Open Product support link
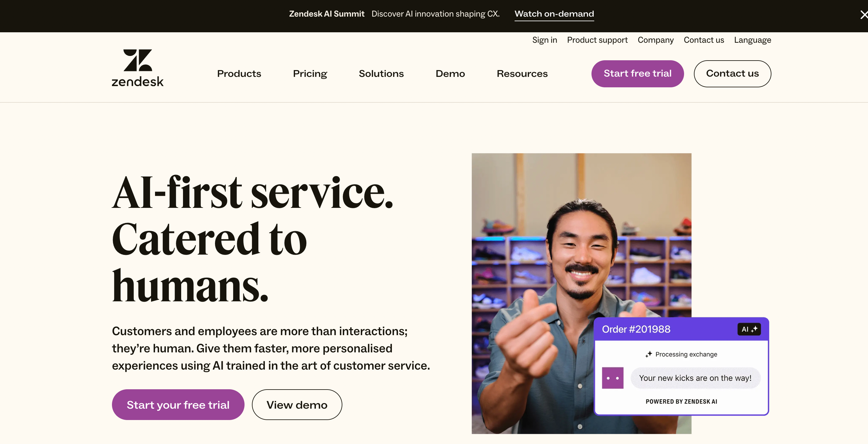868x444 pixels. (x=597, y=40)
